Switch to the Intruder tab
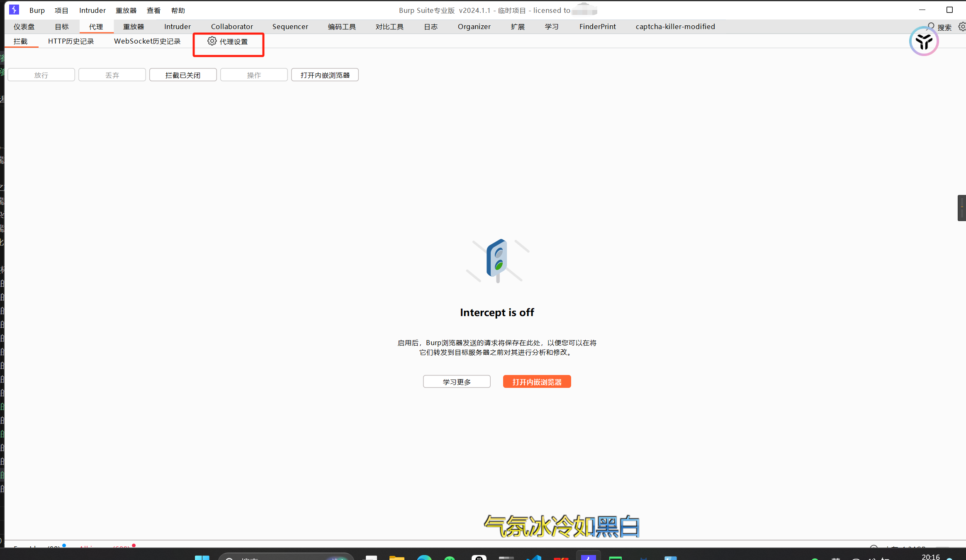 (x=178, y=27)
